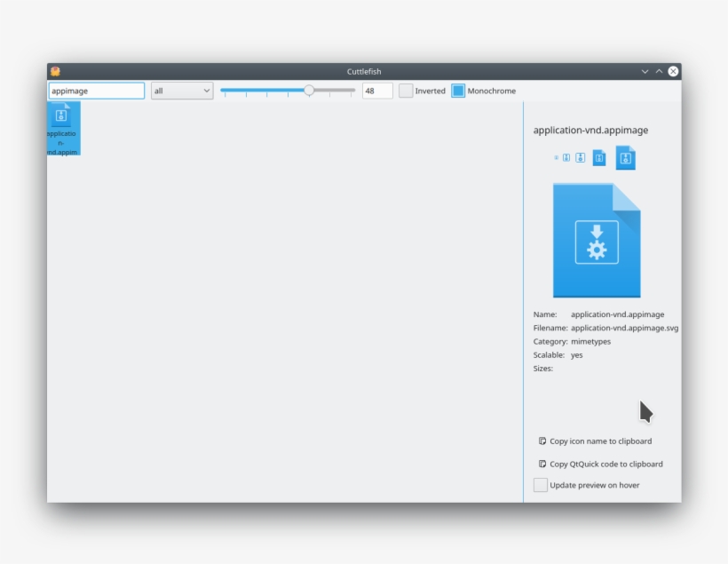Click the Copy QtQuick code to clipboard label
This screenshot has height=564, width=728.
(605, 465)
